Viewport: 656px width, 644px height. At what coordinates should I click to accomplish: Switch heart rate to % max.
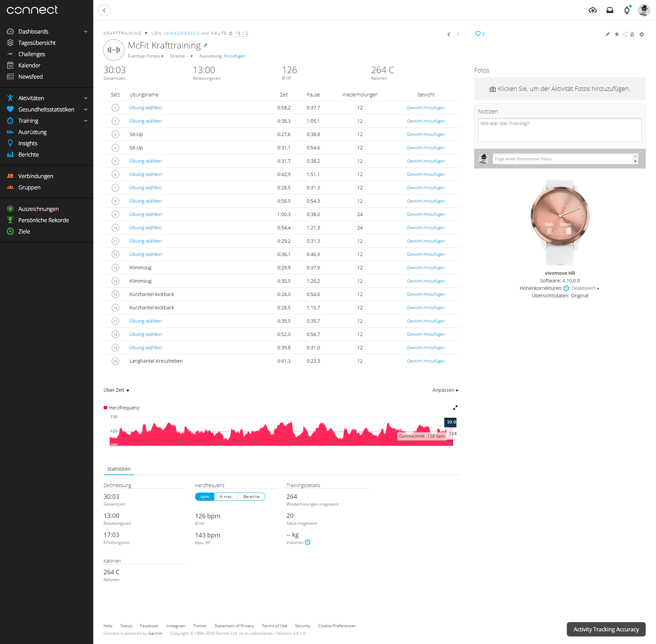tap(226, 497)
